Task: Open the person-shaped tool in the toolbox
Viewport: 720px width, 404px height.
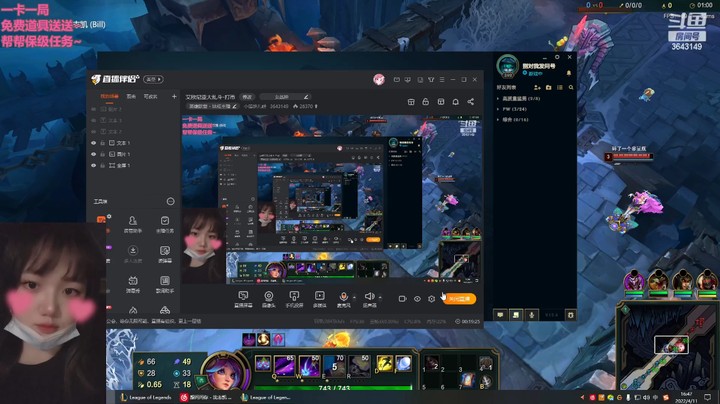Action: (133, 224)
